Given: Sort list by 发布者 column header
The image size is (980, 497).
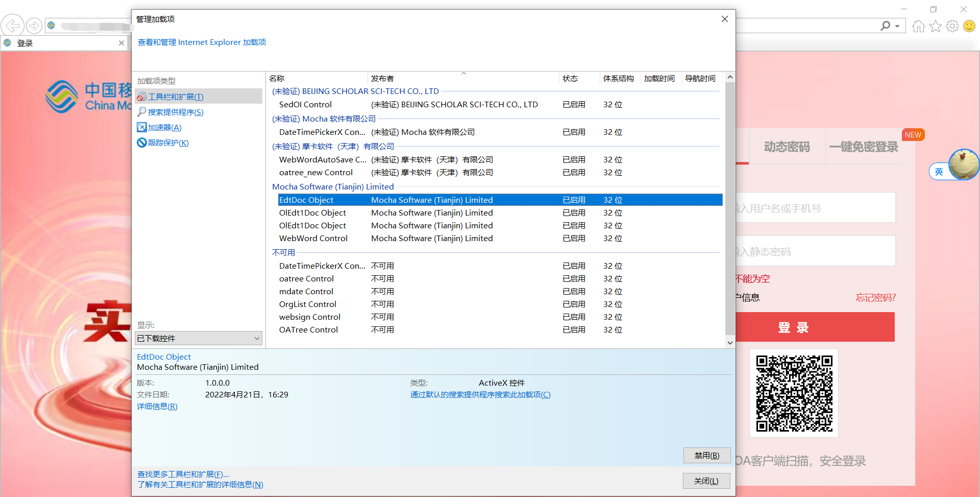Looking at the screenshot, I should (382, 78).
